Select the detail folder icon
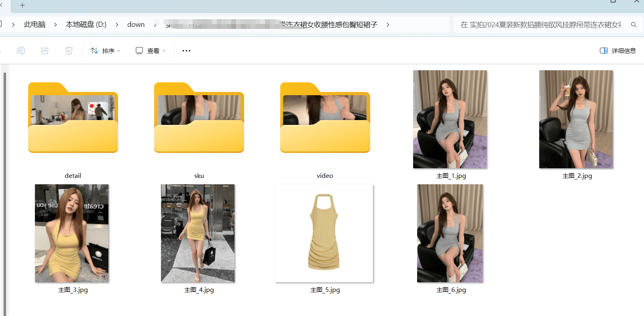644x316 pixels. click(x=73, y=118)
